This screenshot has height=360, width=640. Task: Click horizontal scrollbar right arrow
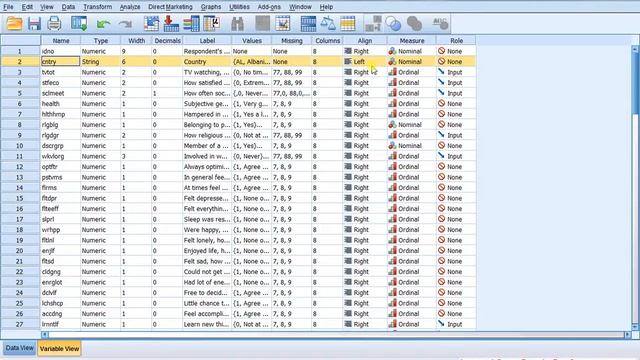[628, 335]
